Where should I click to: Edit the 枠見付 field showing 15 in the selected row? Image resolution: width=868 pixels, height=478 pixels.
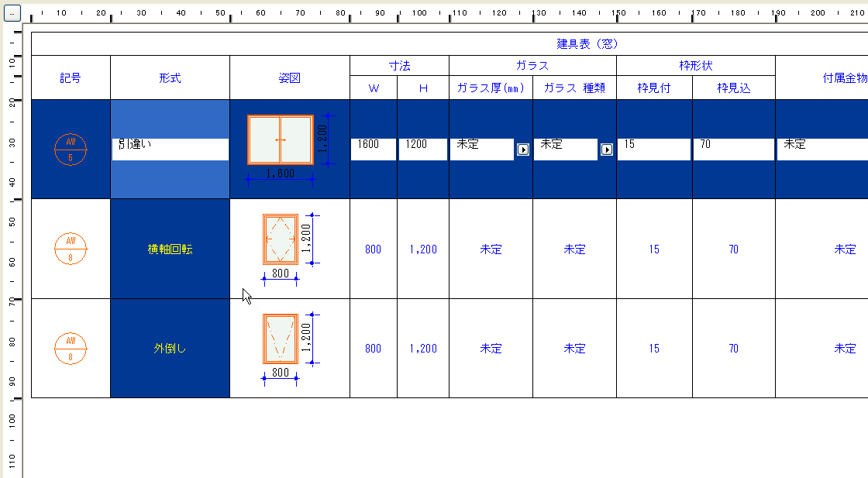tap(654, 150)
